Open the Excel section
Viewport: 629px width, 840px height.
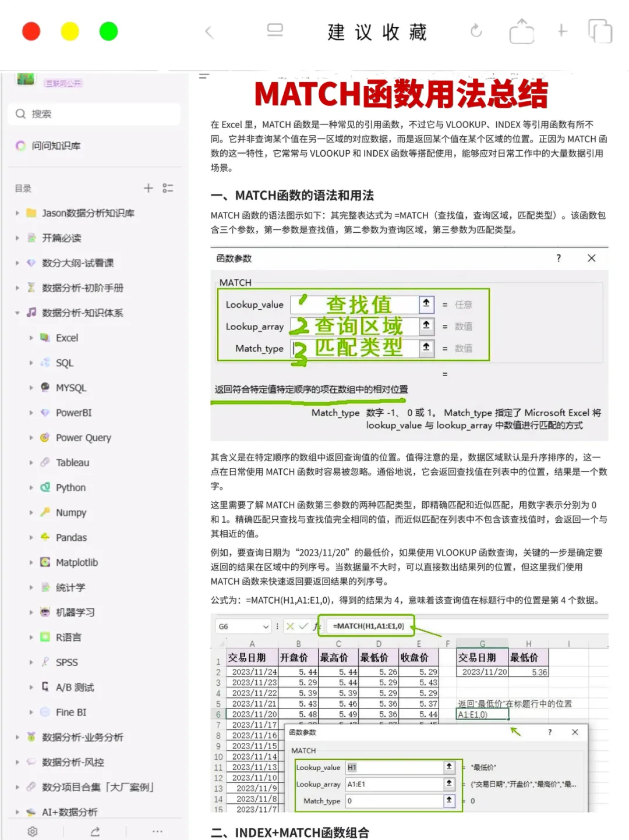[67, 338]
